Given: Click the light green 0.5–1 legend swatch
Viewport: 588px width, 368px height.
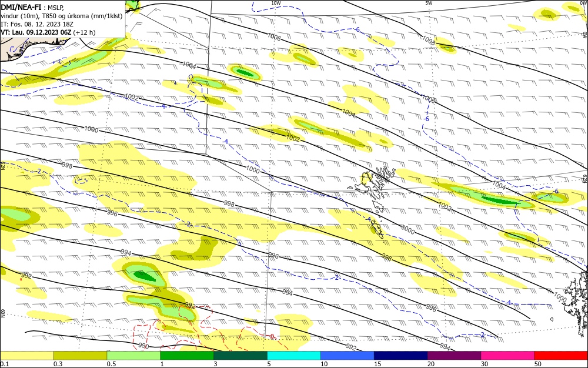Looking at the screenshot, I should pos(133,356).
